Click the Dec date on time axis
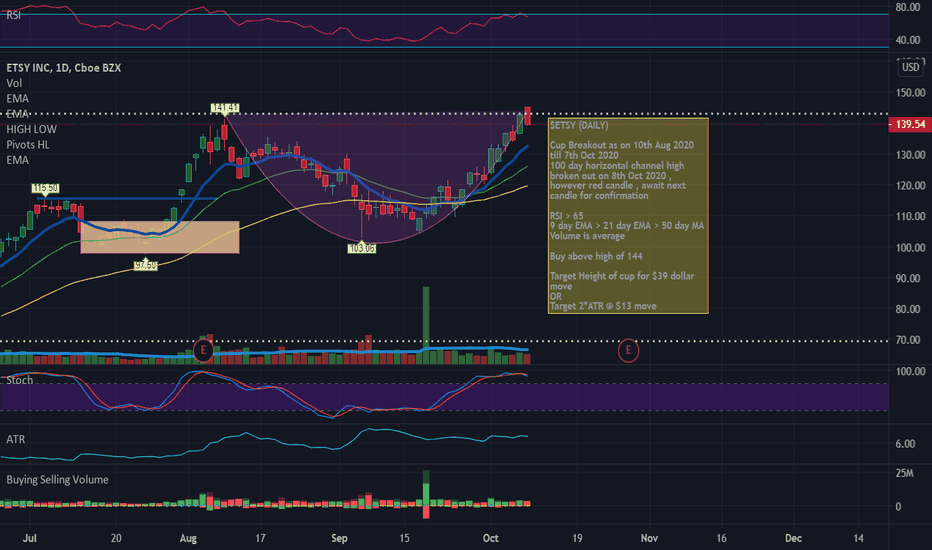932x550 pixels. (x=793, y=538)
